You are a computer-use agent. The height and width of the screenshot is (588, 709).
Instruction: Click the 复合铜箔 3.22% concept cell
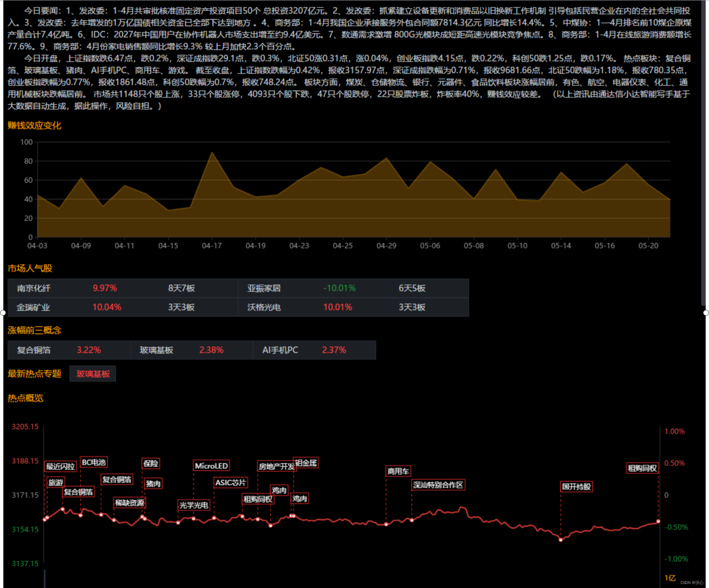34,350
